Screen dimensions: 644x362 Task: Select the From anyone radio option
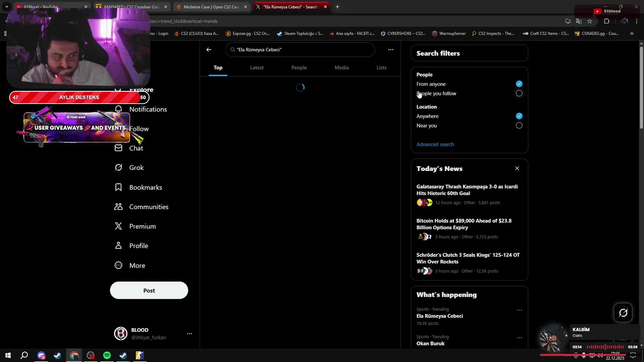pyautogui.click(x=519, y=84)
